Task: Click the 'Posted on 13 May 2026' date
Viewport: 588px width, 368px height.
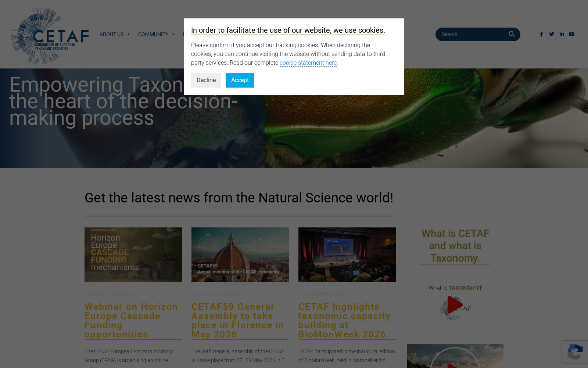Action: [109, 294]
